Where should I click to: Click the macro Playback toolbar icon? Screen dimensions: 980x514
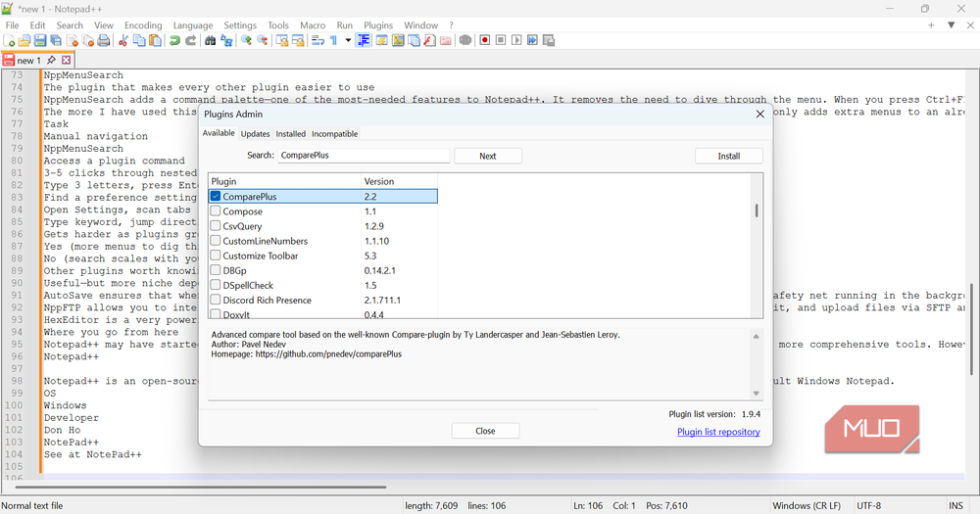[x=516, y=40]
